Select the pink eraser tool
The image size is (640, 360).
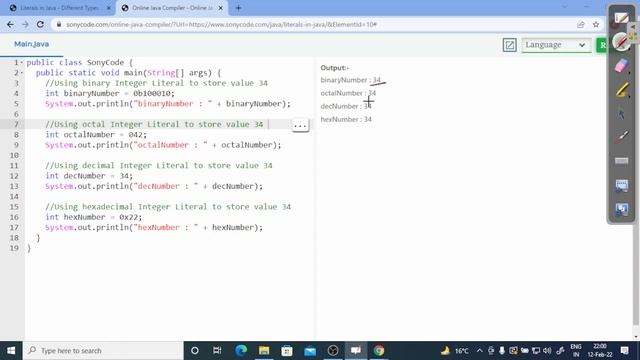621,65
